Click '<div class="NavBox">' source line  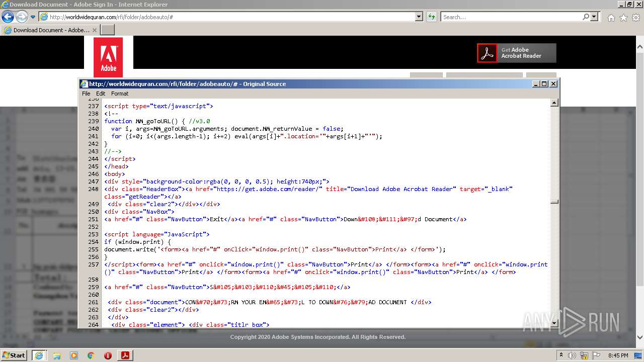click(x=139, y=212)
